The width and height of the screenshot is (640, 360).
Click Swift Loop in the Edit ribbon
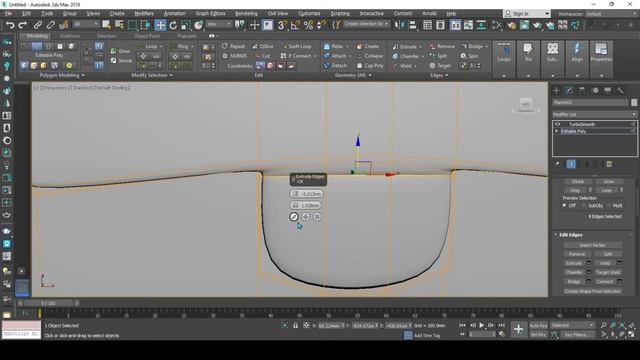(296, 47)
